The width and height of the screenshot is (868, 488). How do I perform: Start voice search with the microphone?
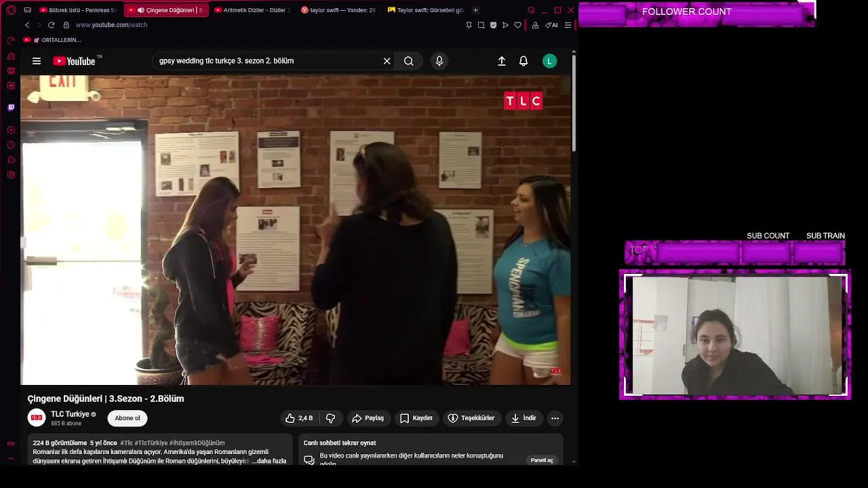tap(439, 61)
